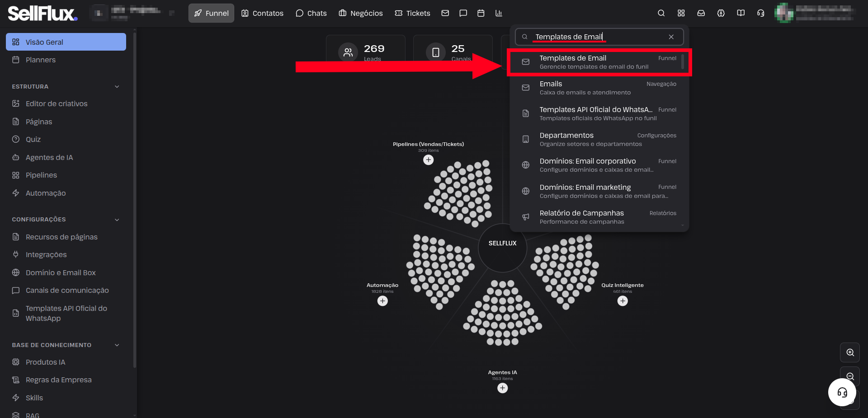This screenshot has height=418, width=868.
Task: Add an item under Automação cluster label
Action: pyautogui.click(x=382, y=301)
